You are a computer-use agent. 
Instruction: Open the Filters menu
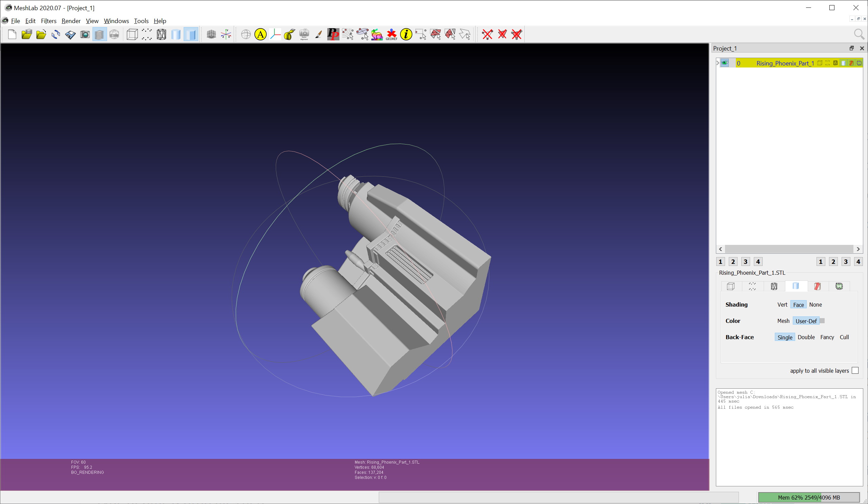48,21
